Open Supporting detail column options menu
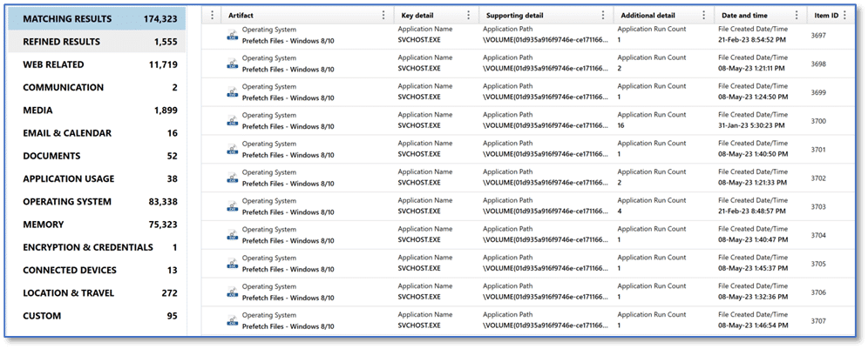The height and width of the screenshot is (349, 868). click(x=603, y=16)
